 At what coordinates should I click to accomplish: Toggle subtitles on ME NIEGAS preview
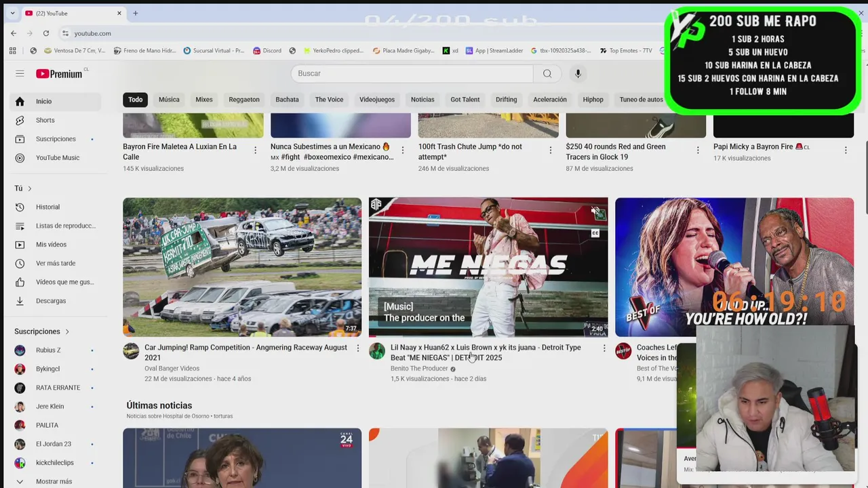[x=595, y=233]
